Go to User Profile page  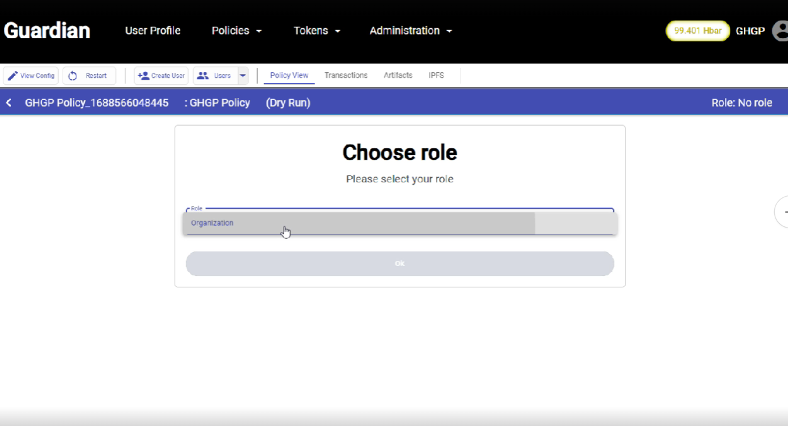click(x=152, y=31)
